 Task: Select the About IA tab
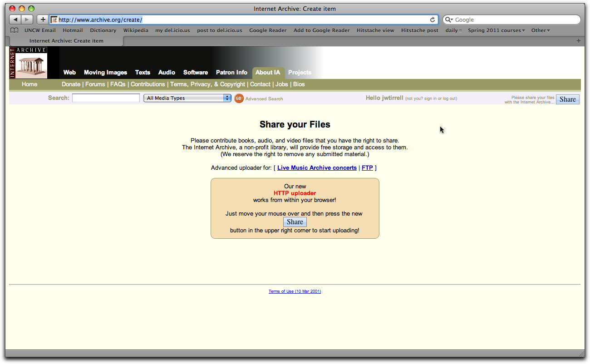tap(268, 73)
